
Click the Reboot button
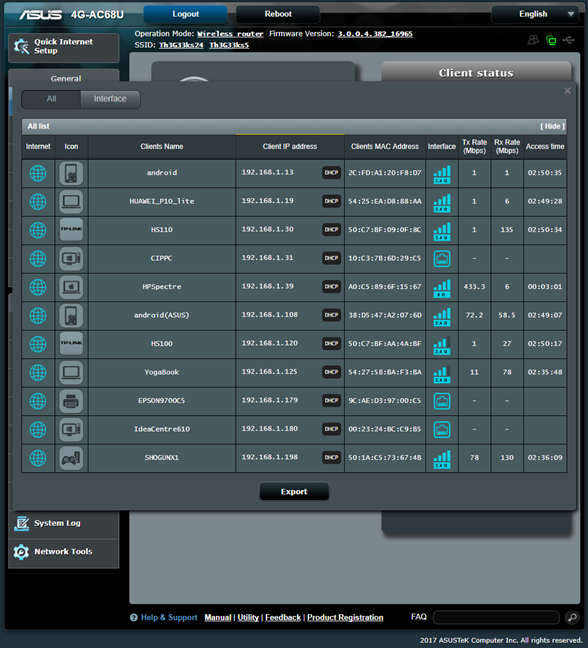[x=278, y=14]
